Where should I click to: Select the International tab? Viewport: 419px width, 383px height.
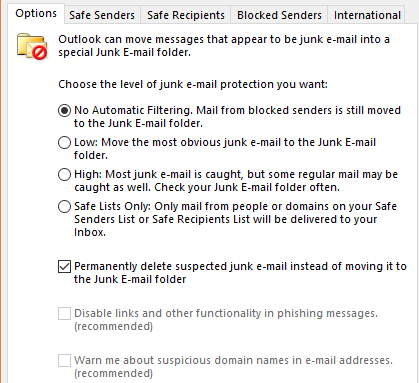367,15
